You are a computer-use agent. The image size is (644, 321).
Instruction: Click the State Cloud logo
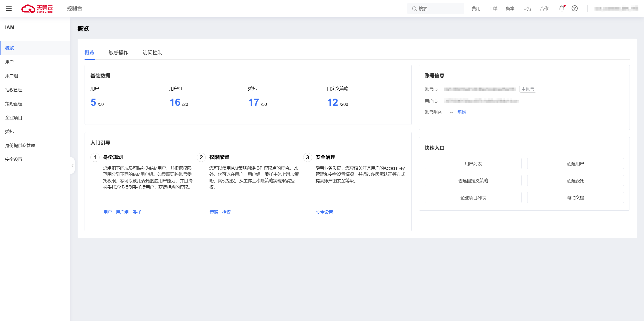37,8
